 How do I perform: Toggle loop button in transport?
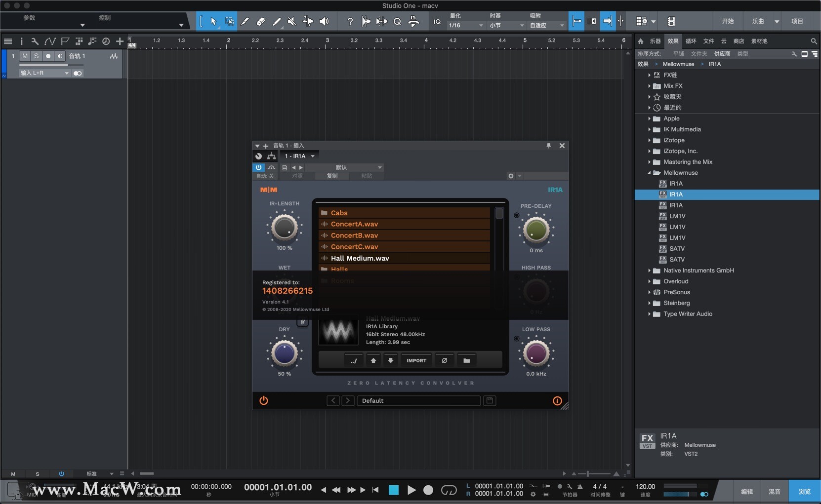pyautogui.click(x=449, y=490)
